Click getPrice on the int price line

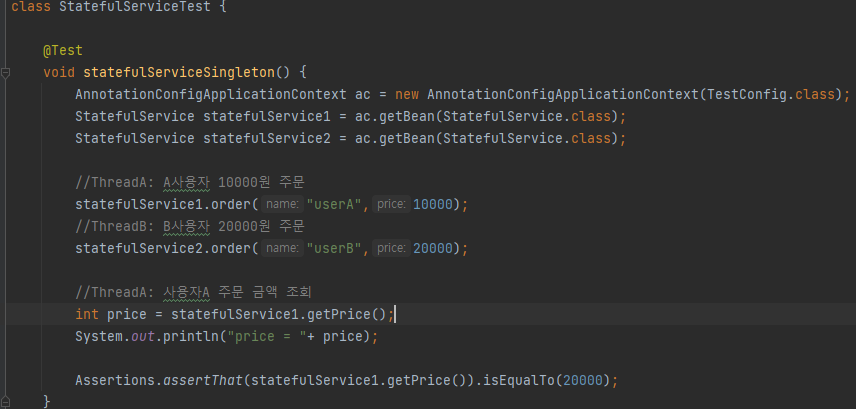pos(340,314)
